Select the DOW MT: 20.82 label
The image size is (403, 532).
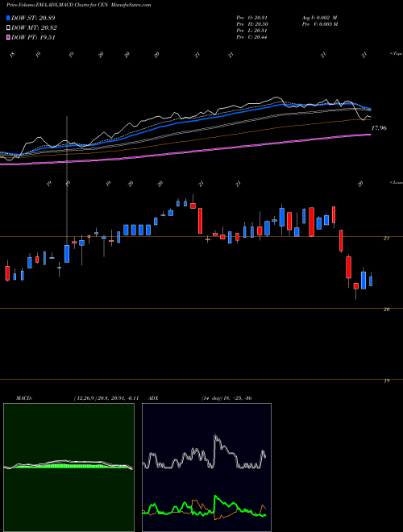(35, 28)
